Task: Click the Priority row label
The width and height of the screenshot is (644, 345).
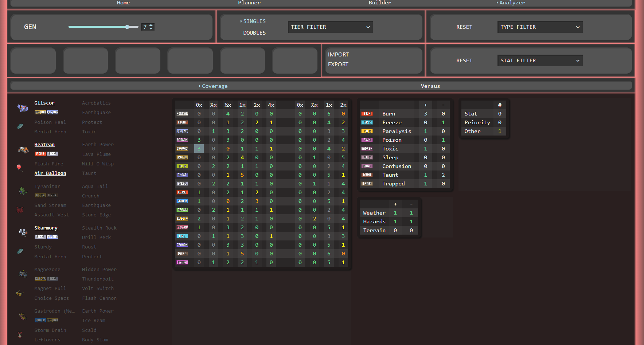Action: (x=477, y=122)
